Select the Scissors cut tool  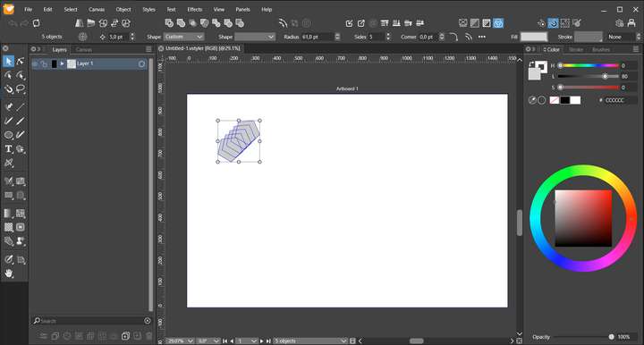coord(8,163)
